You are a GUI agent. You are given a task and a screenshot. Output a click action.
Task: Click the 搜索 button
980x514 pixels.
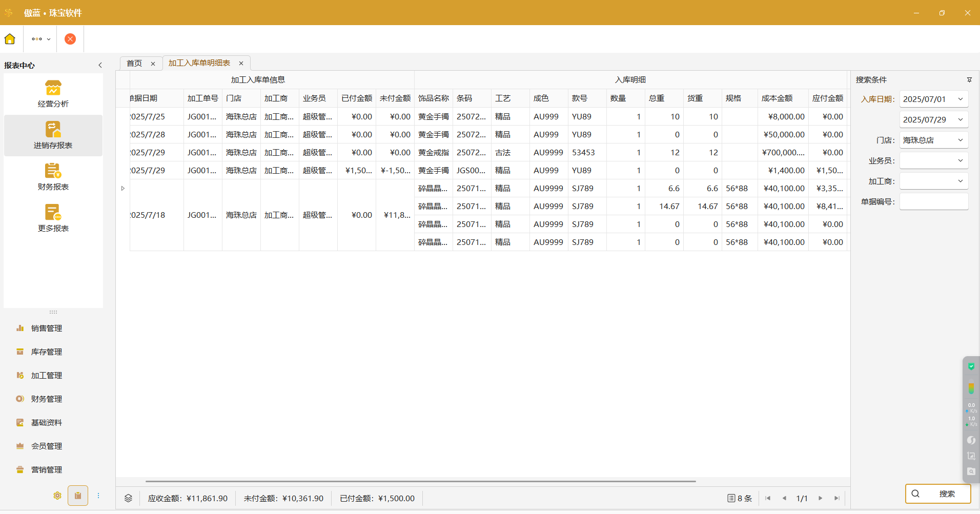coord(938,494)
